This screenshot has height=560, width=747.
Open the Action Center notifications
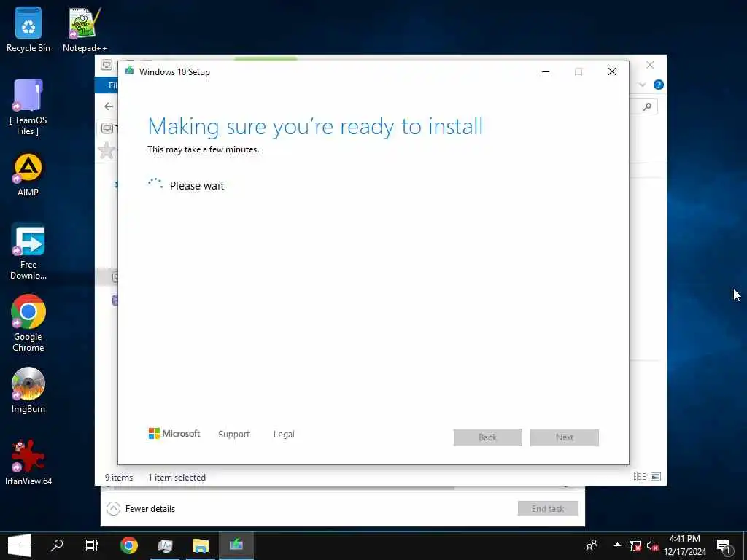[724, 545]
